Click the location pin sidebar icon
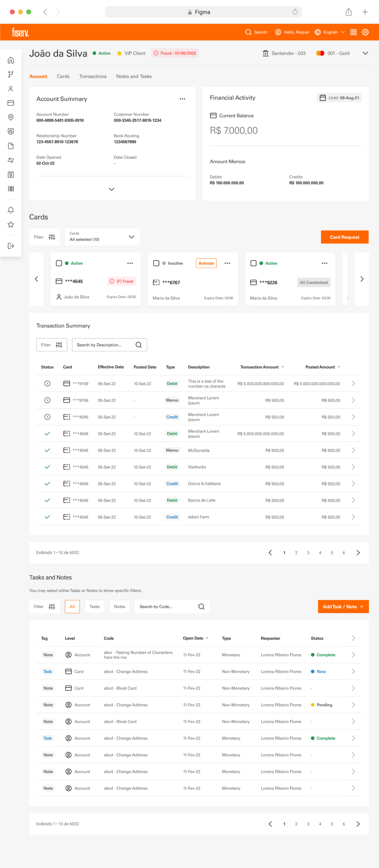Image resolution: width=379 pixels, height=868 pixels. 11,117
